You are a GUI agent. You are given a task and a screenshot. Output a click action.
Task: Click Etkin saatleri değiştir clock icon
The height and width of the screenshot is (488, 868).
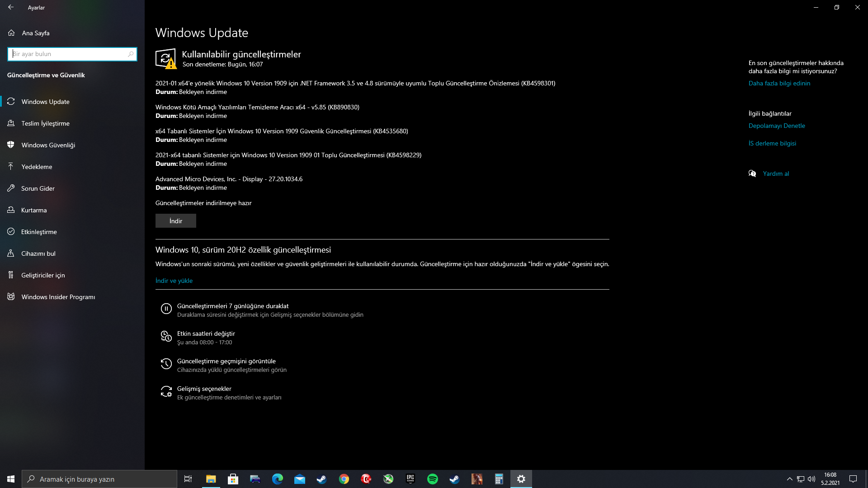(x=166, y=336)
